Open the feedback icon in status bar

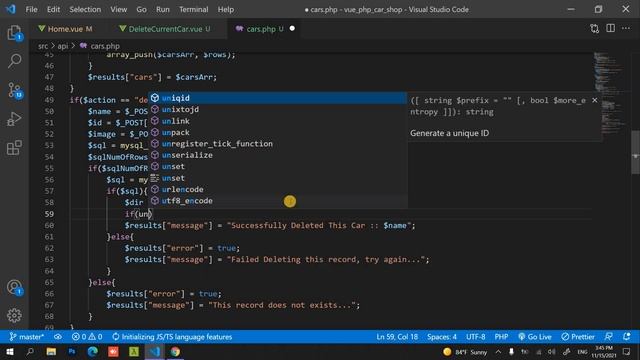coord(609,337)
